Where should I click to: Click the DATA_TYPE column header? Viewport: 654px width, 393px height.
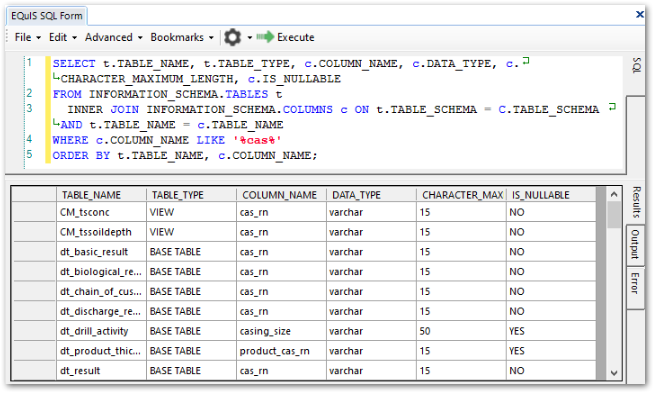[371, 195]
